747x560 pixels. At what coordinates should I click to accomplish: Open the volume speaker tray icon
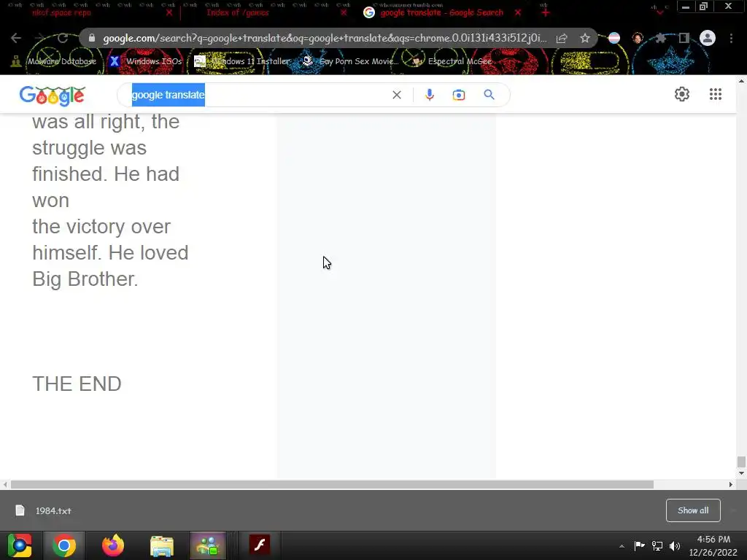tap(675, 545)
